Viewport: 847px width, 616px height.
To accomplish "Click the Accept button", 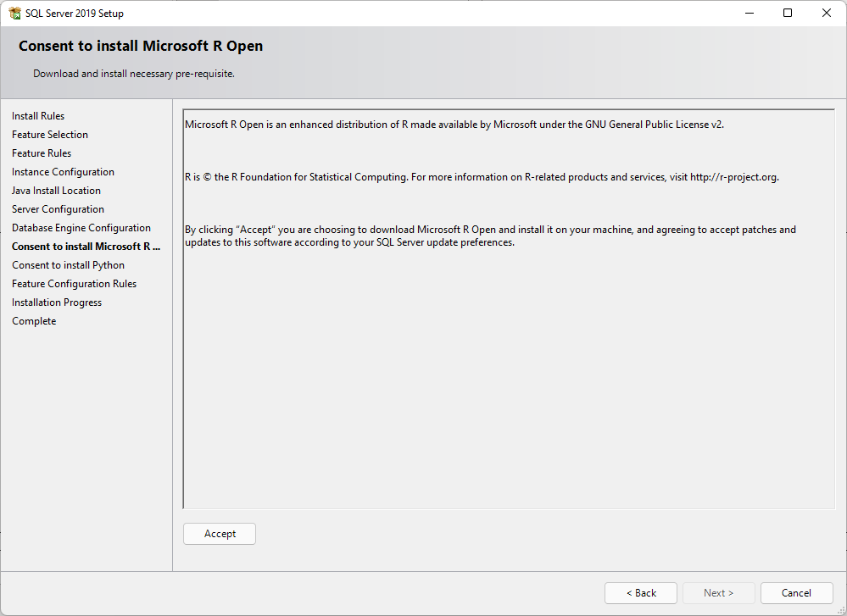I will pos(220,534).
